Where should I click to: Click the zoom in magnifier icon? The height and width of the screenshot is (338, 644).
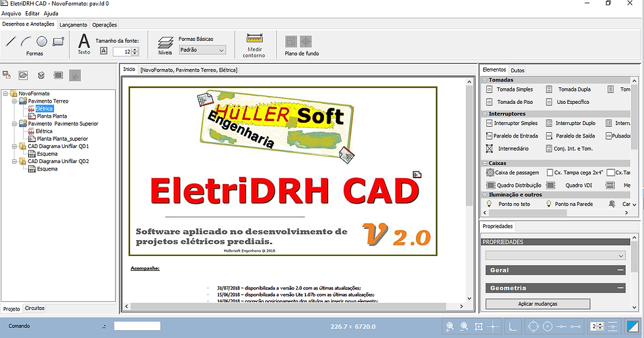coord(449,326)
